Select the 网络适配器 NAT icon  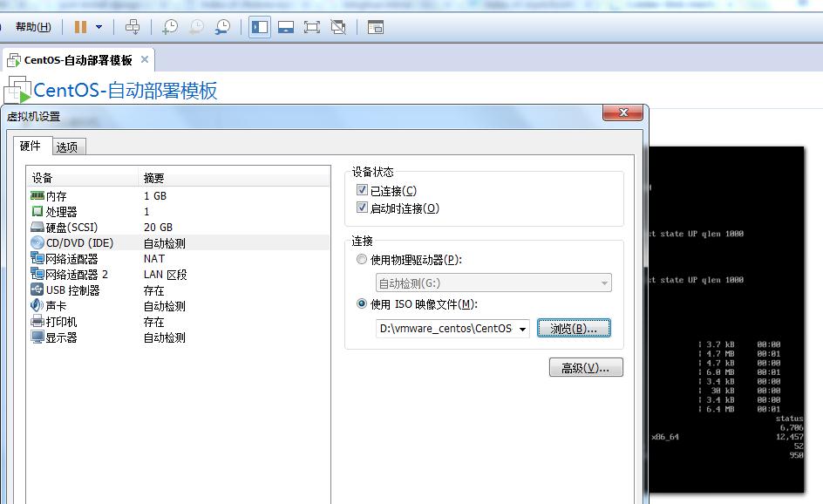(37, 258)
